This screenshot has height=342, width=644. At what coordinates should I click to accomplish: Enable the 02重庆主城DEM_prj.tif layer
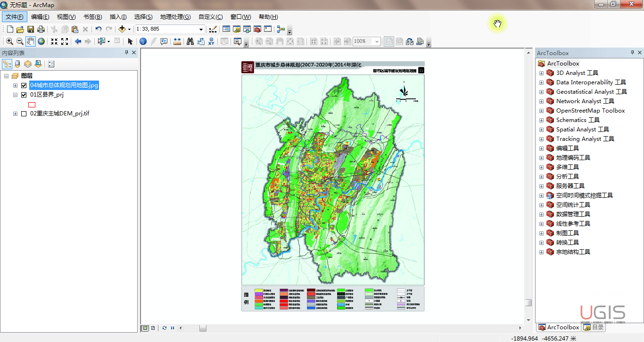[x=24, y=114]
